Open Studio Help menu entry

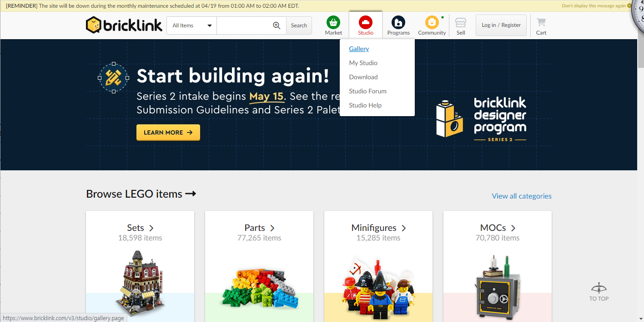point(365,105)
